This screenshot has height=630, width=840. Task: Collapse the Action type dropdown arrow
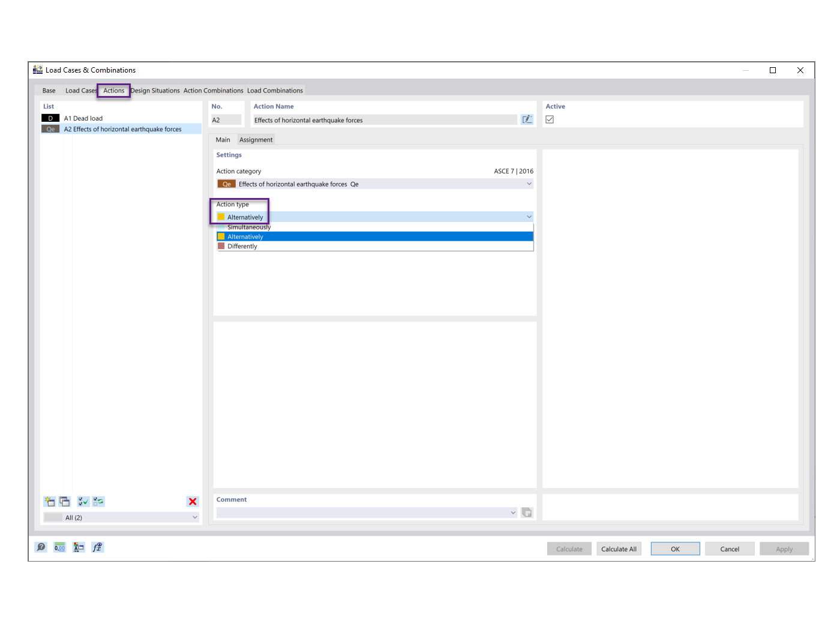529,217
